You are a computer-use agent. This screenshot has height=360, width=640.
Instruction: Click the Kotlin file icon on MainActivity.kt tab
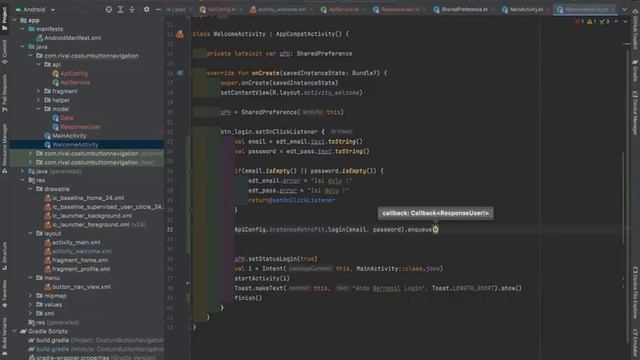tap(505, 9)
